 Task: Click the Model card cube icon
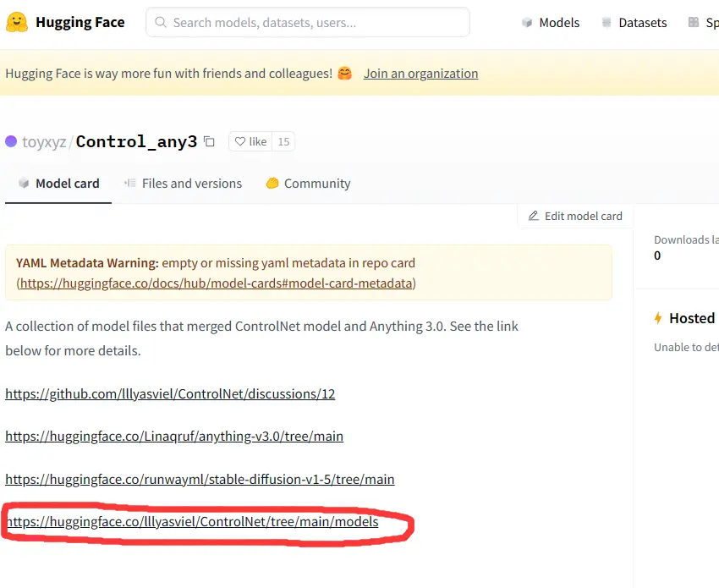(24, 184)
